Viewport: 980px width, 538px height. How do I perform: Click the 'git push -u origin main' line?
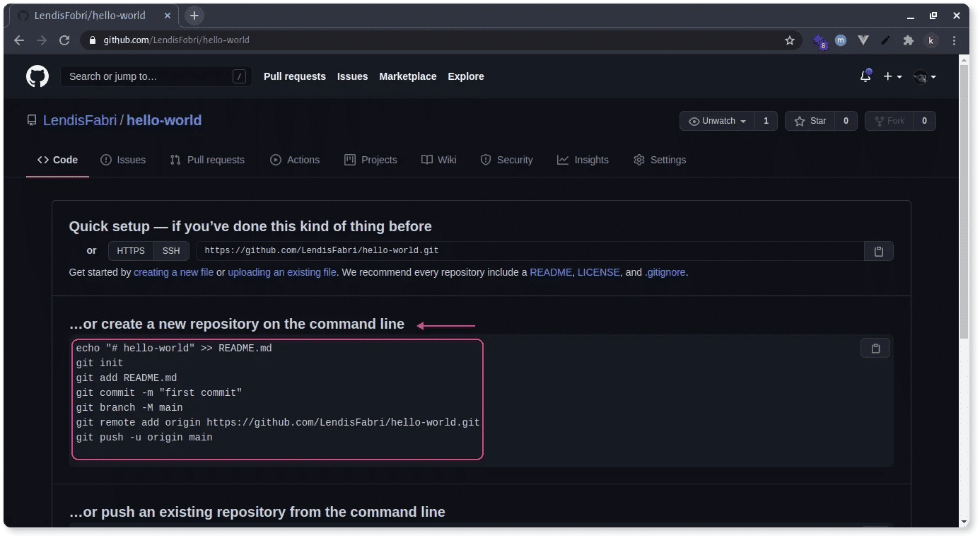[144, 438]
